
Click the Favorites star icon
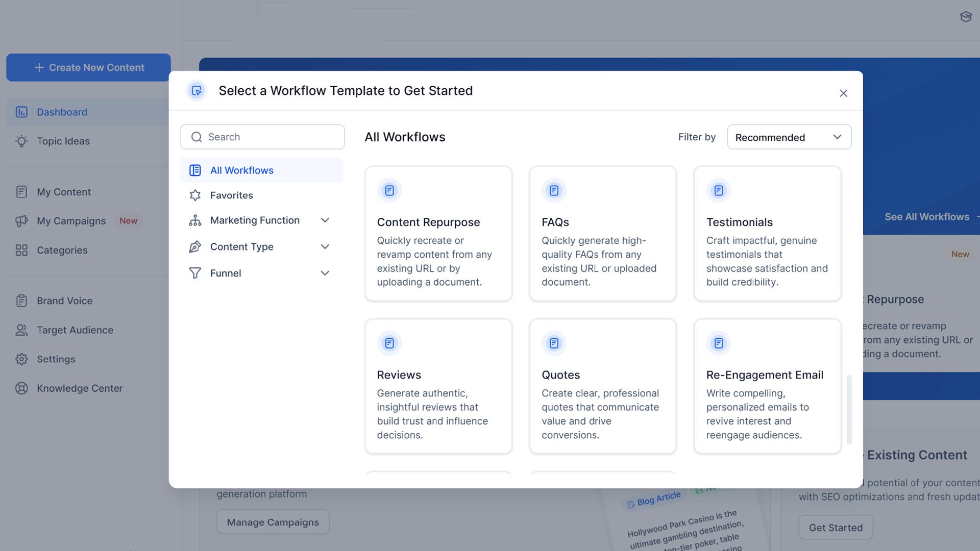[x=195, y=195]
